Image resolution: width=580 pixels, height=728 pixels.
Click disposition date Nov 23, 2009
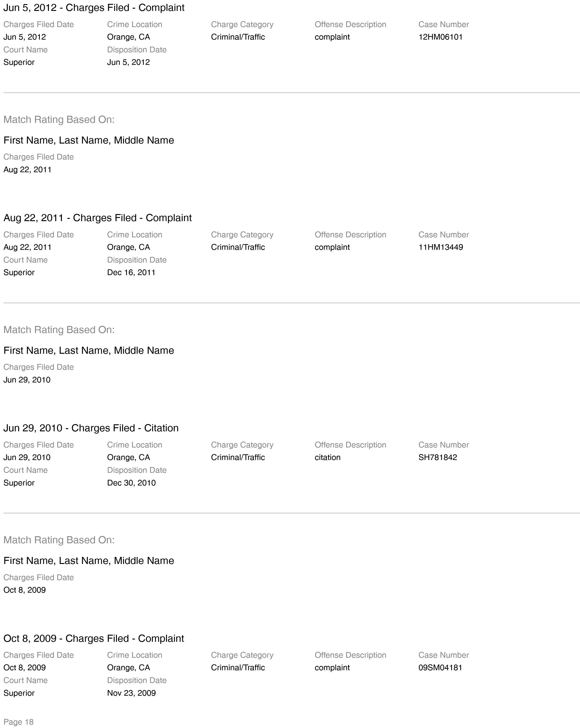[x=131, y=693]
